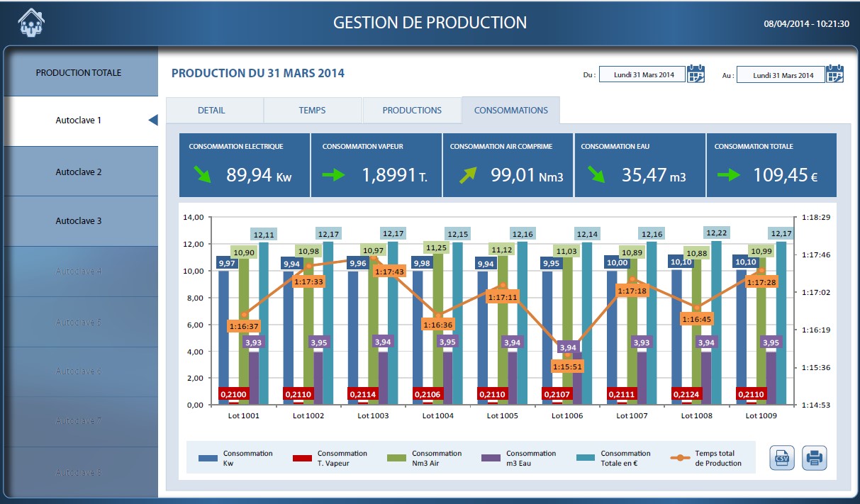Click the red Consommation T. Vapeur legend swatch
This screenshot has height=504, width=860.
coord(303,458)
